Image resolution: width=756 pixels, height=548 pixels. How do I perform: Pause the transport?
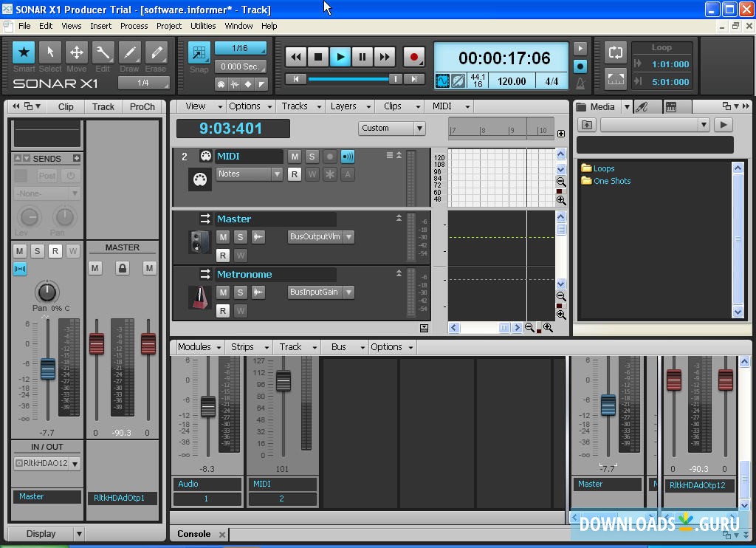click(362, 57)
